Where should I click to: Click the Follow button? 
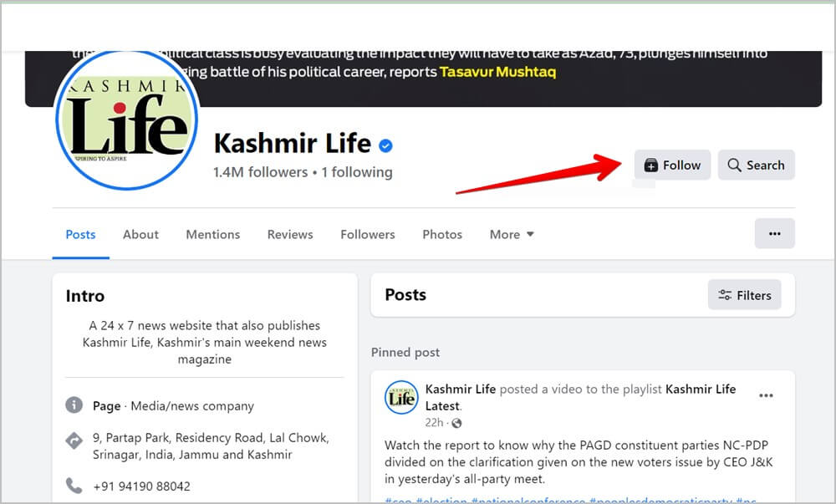point(672,165)
